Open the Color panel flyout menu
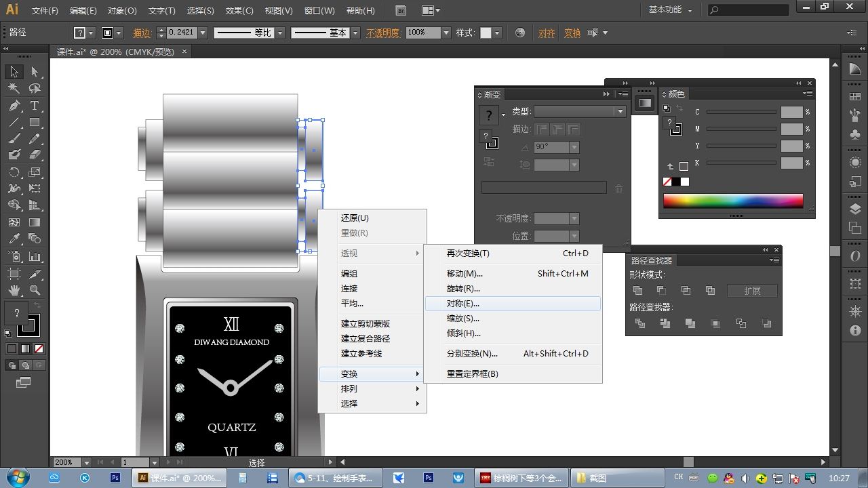The height and width of the screenshot is (488, 868). 808,94
